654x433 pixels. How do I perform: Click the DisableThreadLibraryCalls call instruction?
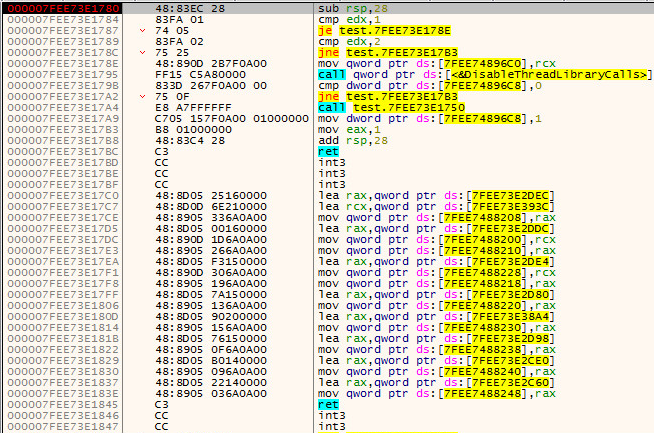coord(485,75)
